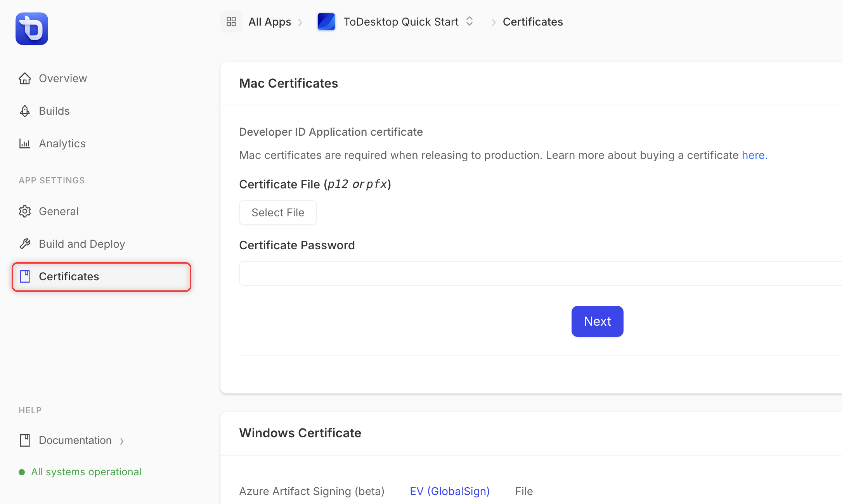
Task: Click the Select File button
Action: pyautogui.click(x=278, y=212)
